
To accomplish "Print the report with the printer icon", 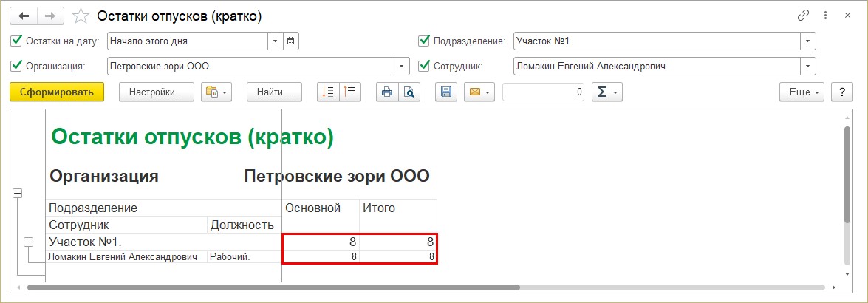I will [387, 92].
